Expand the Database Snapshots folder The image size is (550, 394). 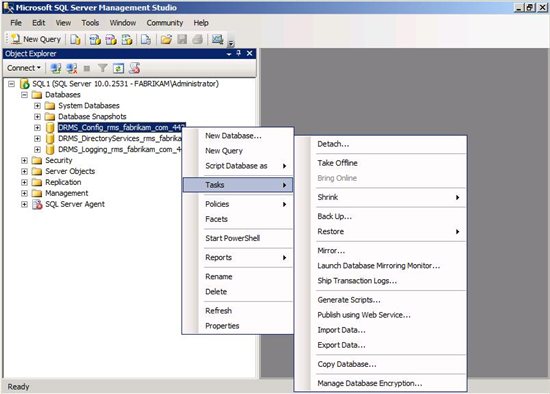pyautogui.click(x=37, y=116)
